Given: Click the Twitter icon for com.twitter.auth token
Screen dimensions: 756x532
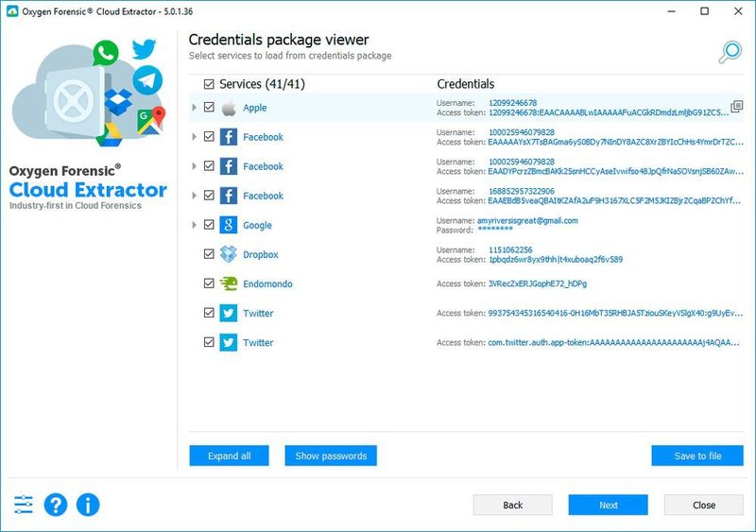Looking at the screenshot, I should pos(229,342).
